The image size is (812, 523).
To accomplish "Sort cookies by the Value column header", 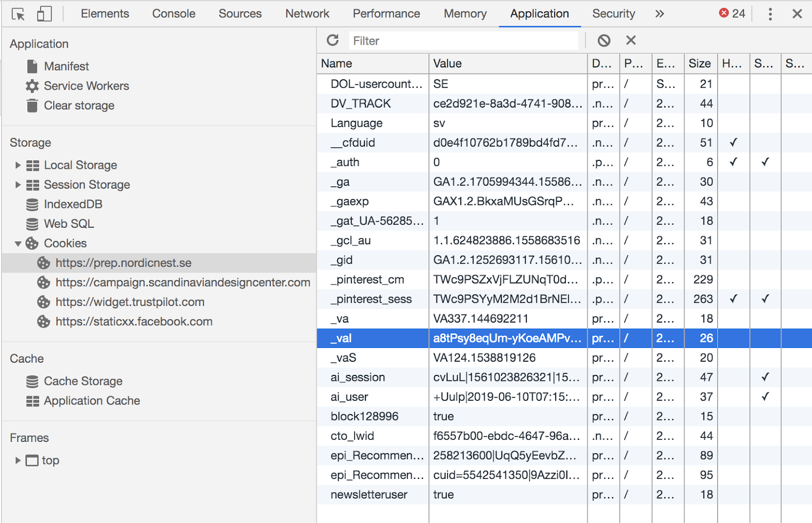I will pos(508,63).
